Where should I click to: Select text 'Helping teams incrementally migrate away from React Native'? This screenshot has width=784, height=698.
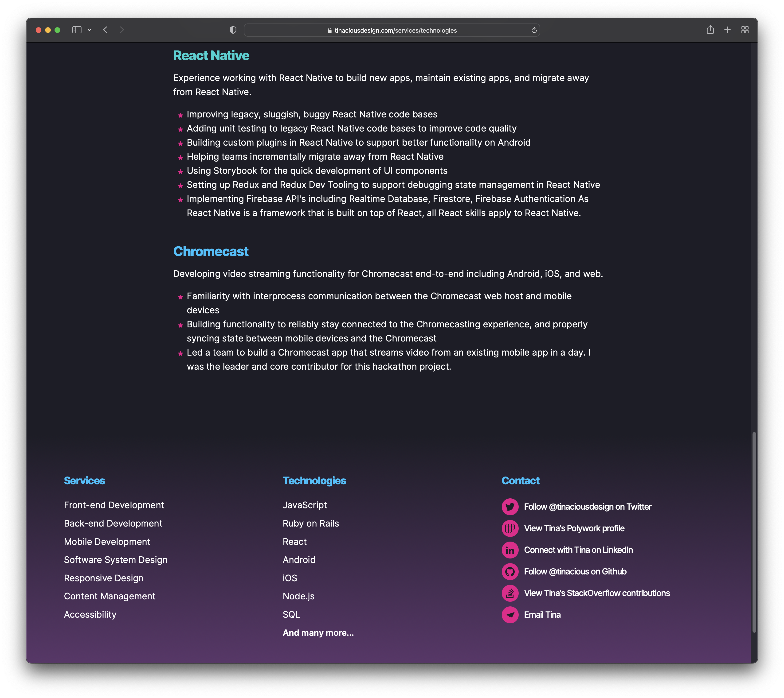tap(315, 156)
